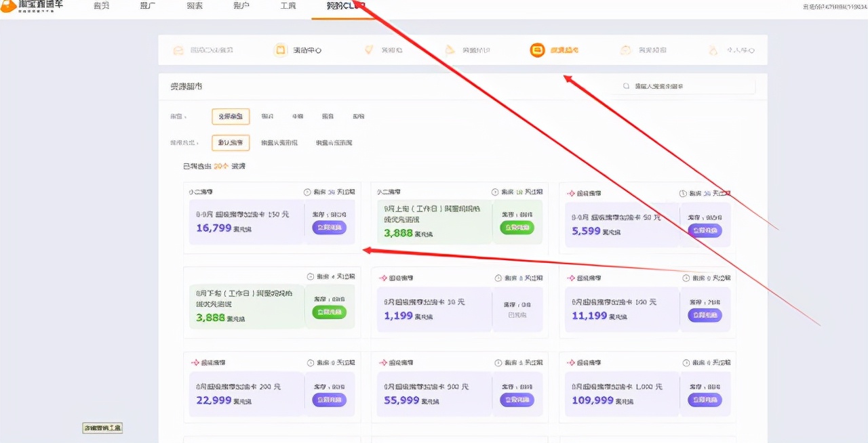Switch to the second sorting option
Viewport: 868px width, 443px height.
point(279,142)
